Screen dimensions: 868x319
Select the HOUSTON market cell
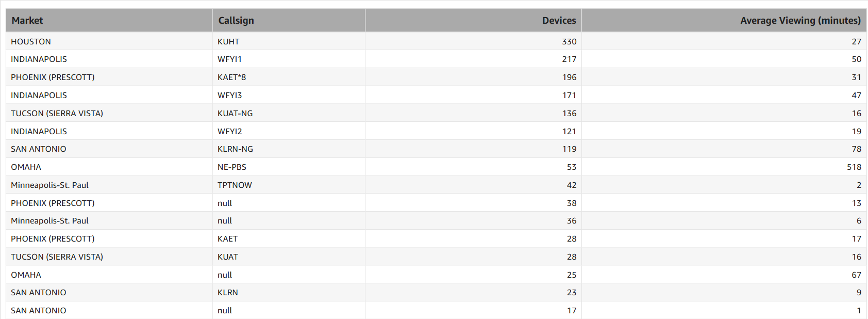(x=31, y=41)
